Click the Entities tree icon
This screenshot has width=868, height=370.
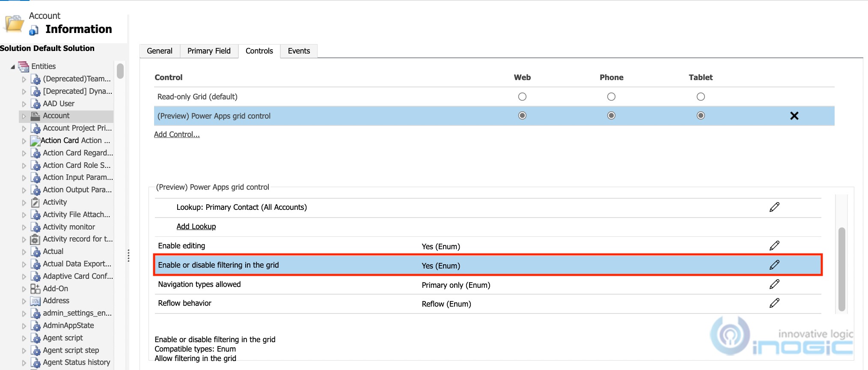(24, 66)
